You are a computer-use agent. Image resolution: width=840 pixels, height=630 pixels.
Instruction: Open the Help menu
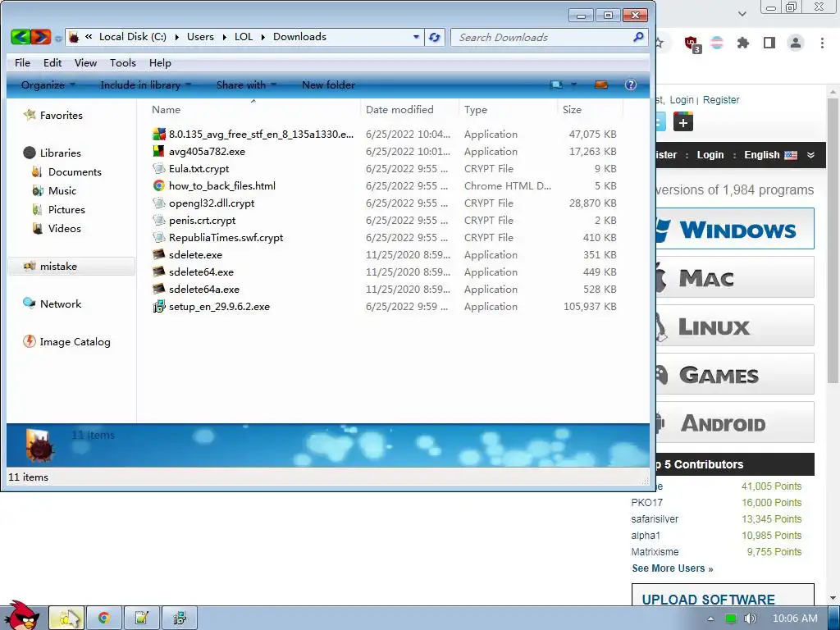[x=160, y=62]
